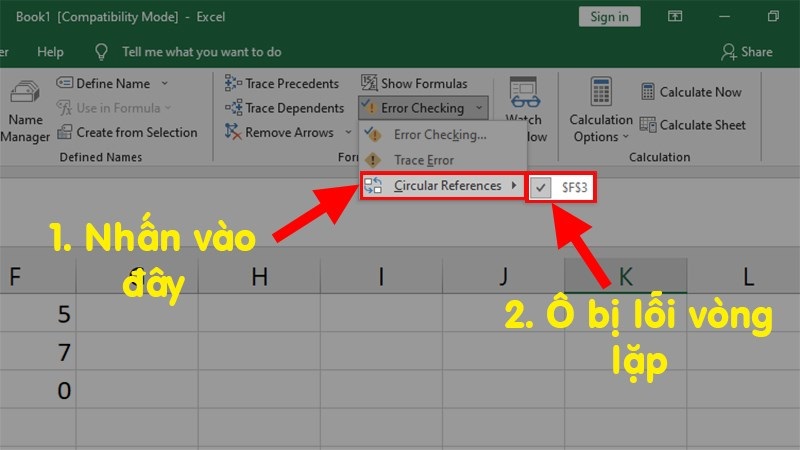Open the Help tab
This screenshot has width=800, height=450.
pos(50,52)
